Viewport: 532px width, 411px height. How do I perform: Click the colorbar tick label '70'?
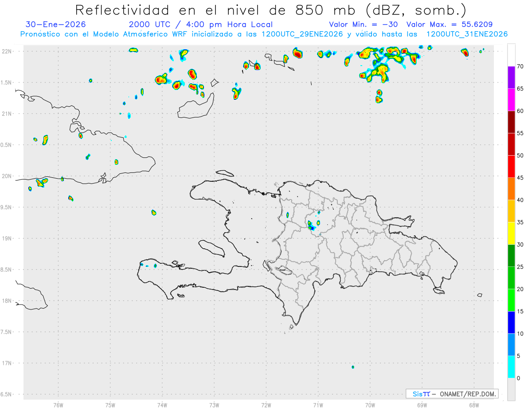click(x=520, y=67)
